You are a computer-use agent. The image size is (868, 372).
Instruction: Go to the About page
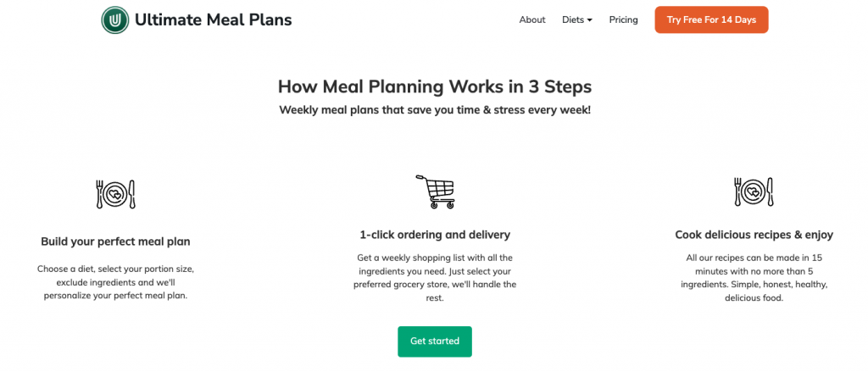[532, 19]
